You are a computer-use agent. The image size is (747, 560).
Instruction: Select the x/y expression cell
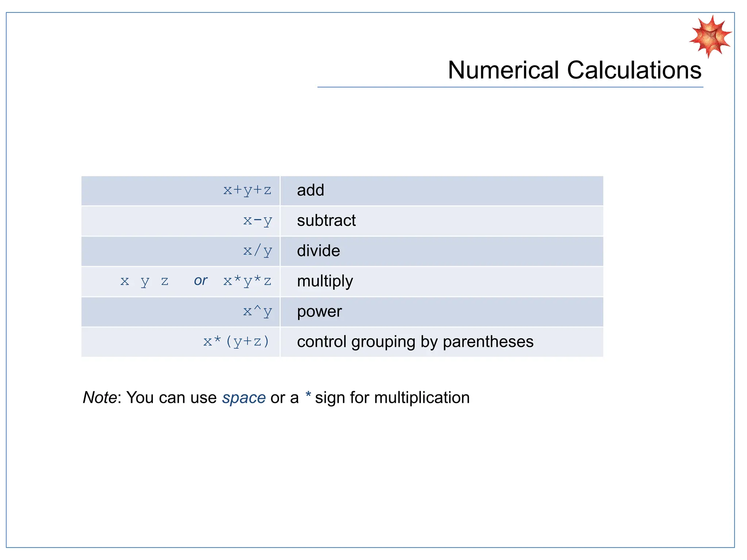258,251
